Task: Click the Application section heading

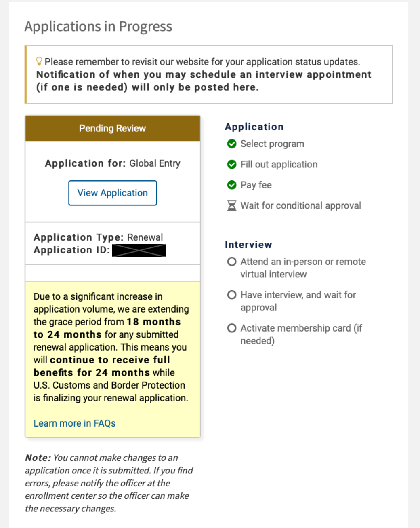Action: coord(254,127)
